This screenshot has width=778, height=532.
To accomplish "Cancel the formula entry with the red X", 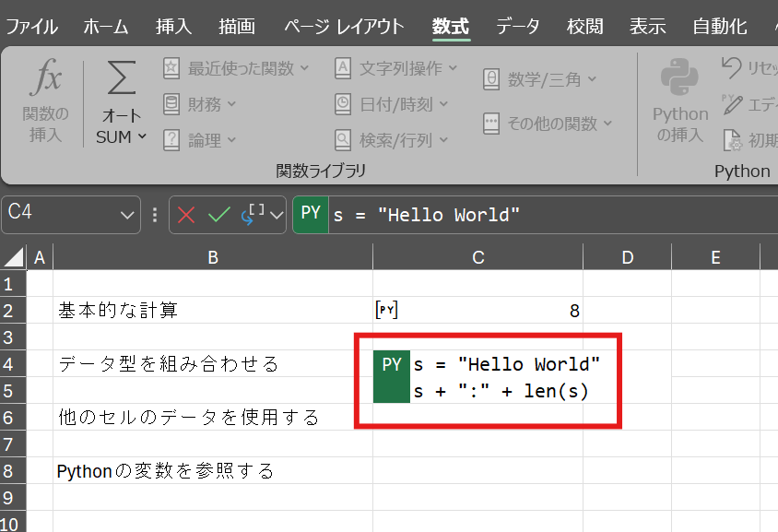I will tap(186, 215).
